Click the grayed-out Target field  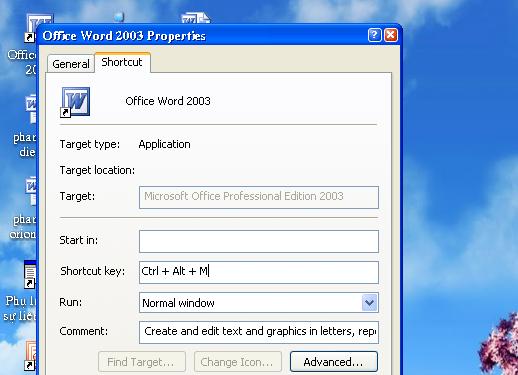pyautogui.click(x=259, y=197)
